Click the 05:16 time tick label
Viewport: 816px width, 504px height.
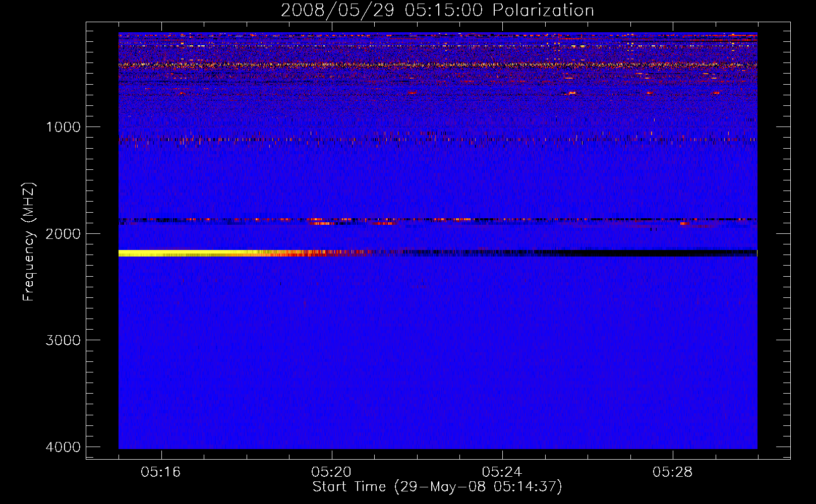pos(161,472)
